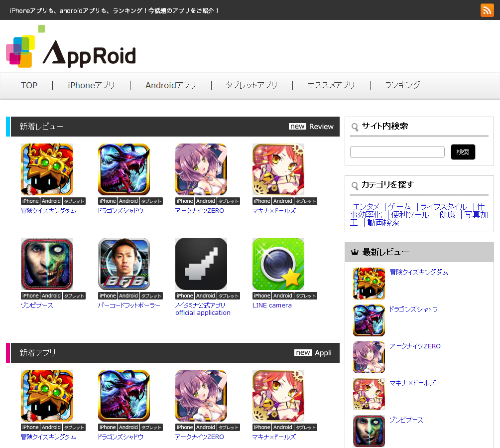The width and height of the screenshot is (500, 448).
Task: Click Android tag under ゾンビブース in 新着レビュー
Action: pyautogui.click(x=51, y=296)
